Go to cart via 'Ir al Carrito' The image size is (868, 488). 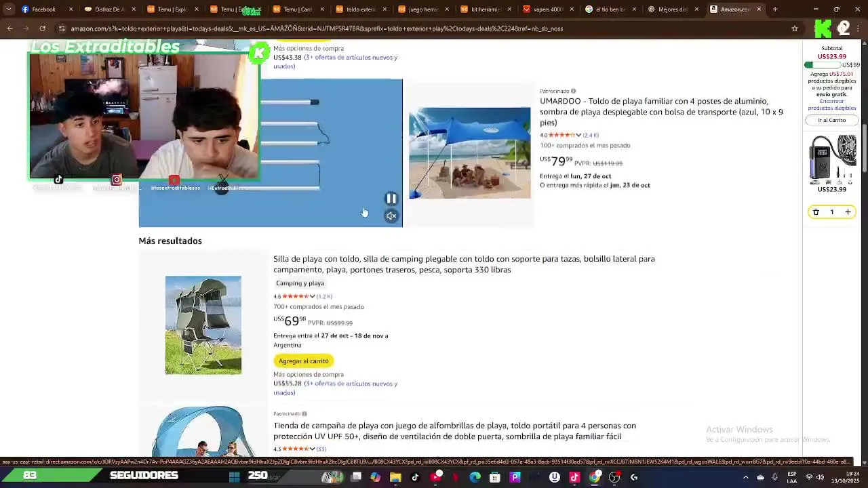click(x=832, y=120)
